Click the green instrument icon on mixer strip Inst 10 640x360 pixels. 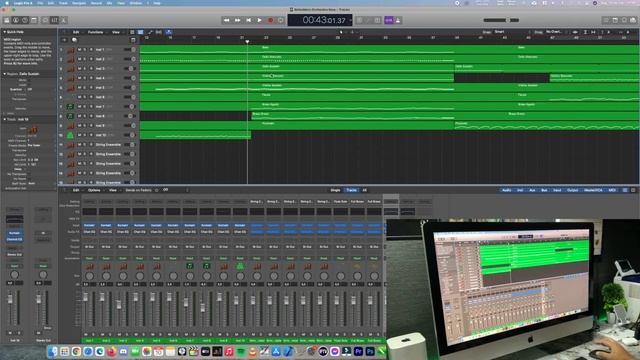pos(240,266)
